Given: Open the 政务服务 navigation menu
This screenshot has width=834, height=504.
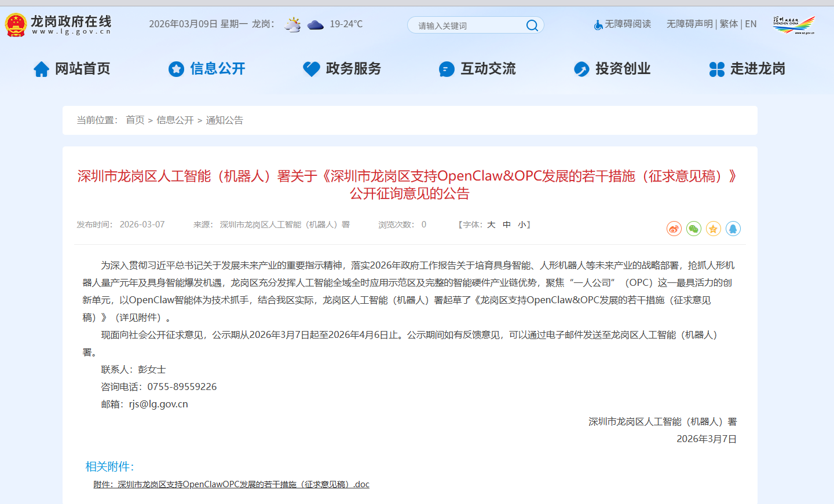Looking at the screenshot, I should [x=342, y=69].
